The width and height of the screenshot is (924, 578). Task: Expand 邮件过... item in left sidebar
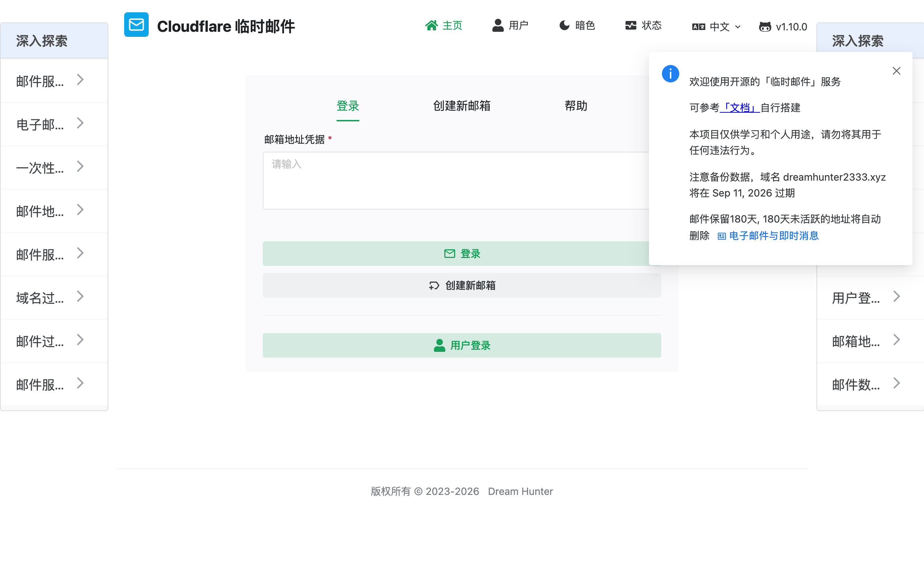[54, 341]
